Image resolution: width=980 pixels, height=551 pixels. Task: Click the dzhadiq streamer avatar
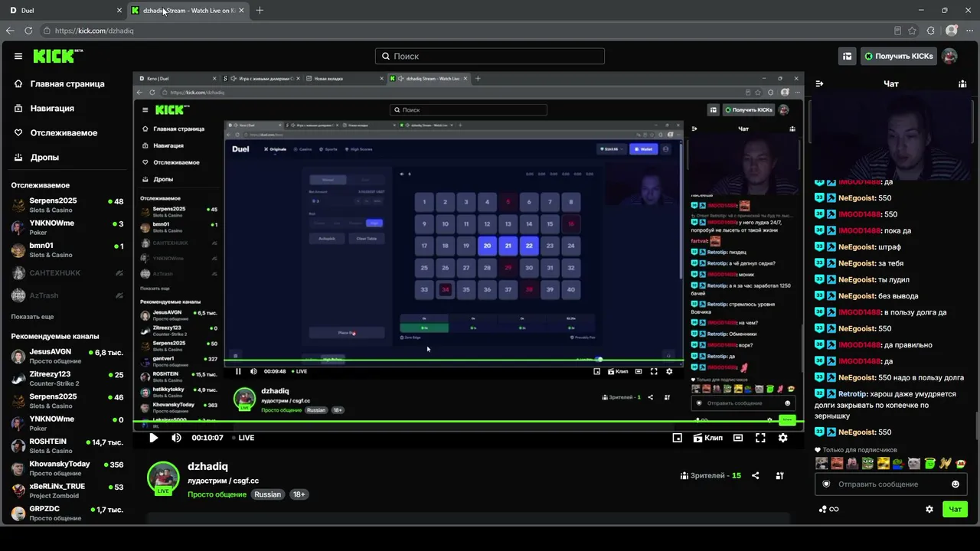click(x=163, y=478)
